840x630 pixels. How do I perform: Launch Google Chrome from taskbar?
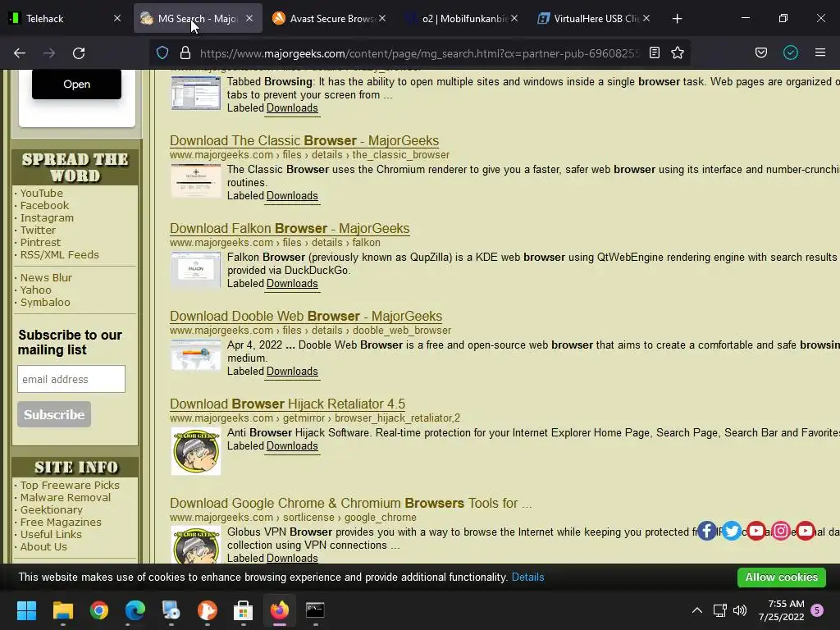tap(99, 610)
